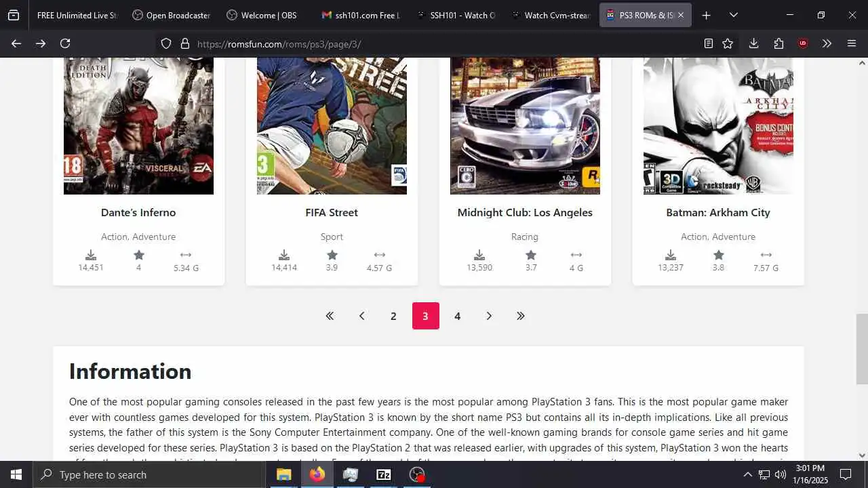Jump to last page double arrow
Image resolution: width=868 pixels, height=488 pixels.
point(521,316)
